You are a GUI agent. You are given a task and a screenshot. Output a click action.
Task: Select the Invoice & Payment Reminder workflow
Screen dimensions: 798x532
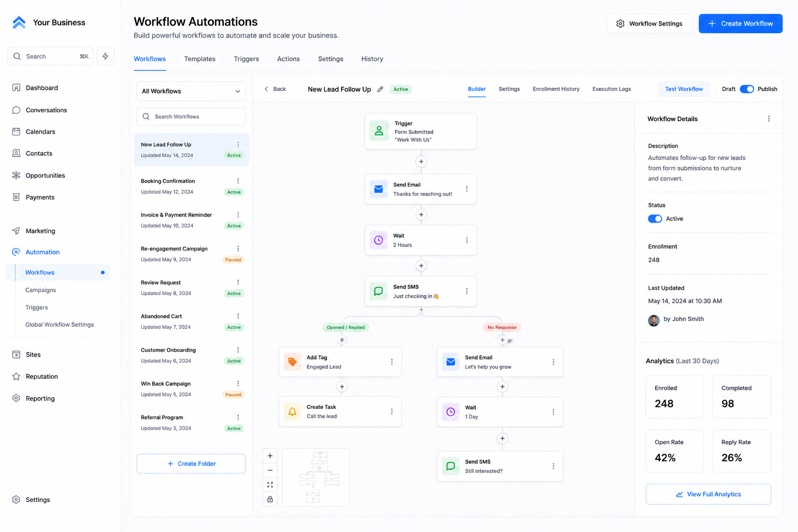coord(191,220)
